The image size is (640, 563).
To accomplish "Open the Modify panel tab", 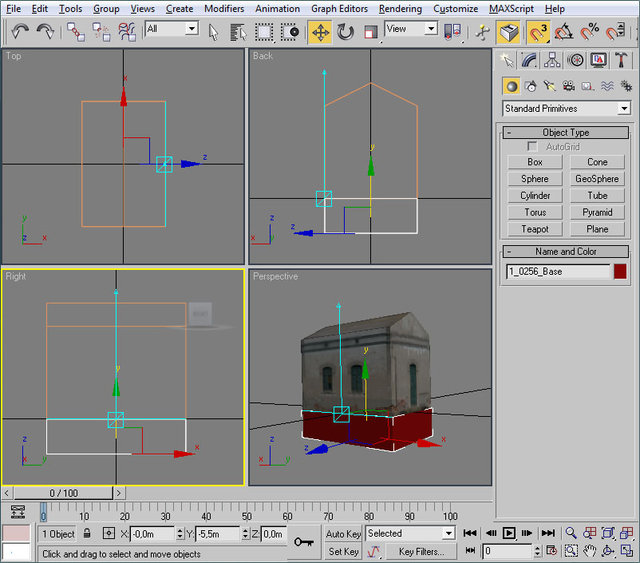I will tap(530, 60).
